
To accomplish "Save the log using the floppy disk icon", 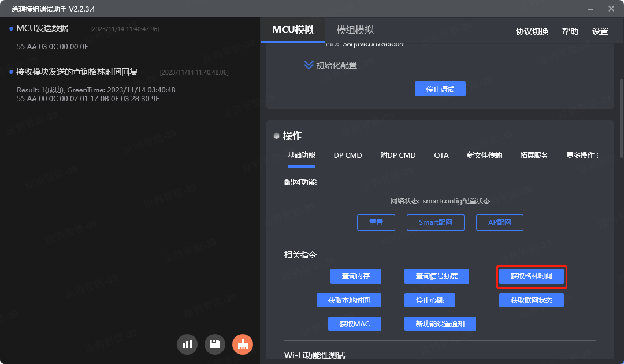I will pyautogui.click(x=214, y=344).
